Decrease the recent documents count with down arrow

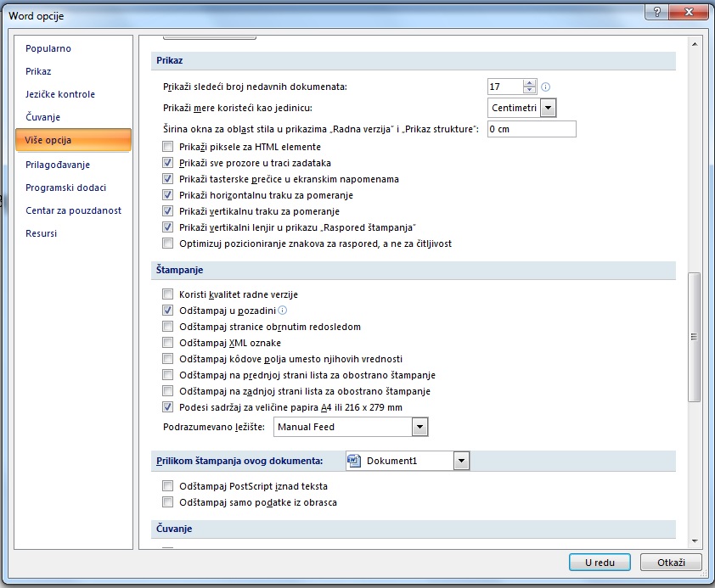click(529, 90)
